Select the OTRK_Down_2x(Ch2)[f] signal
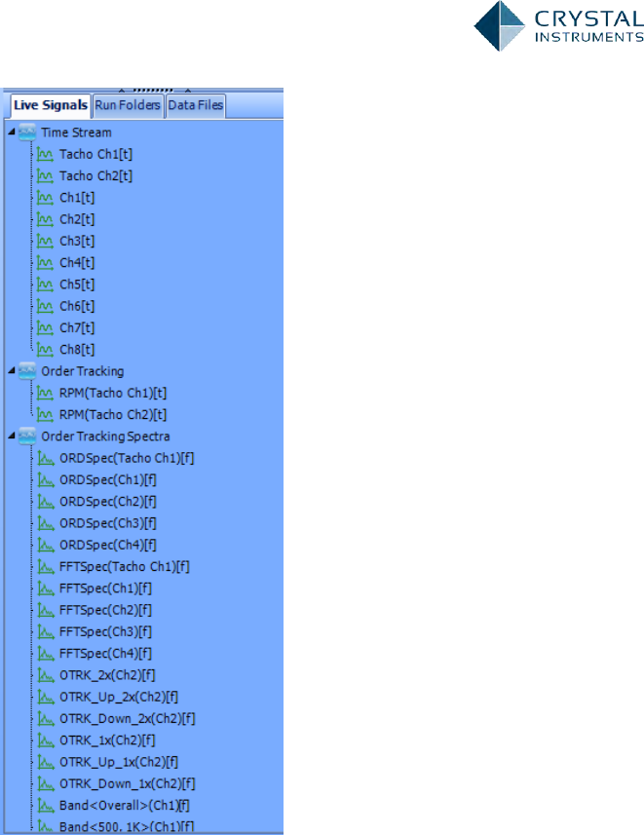Image resolution: width=644 pixels, height=835 pixels. 128,719
